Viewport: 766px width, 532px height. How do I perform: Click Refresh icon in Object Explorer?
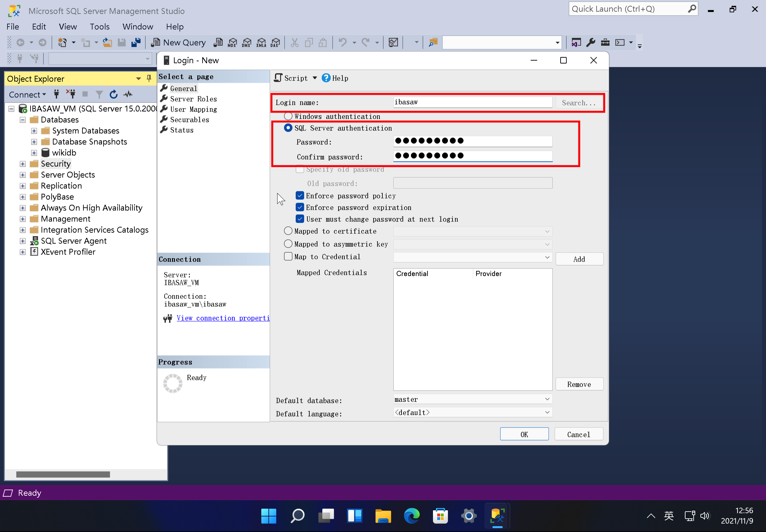point(113,95)
